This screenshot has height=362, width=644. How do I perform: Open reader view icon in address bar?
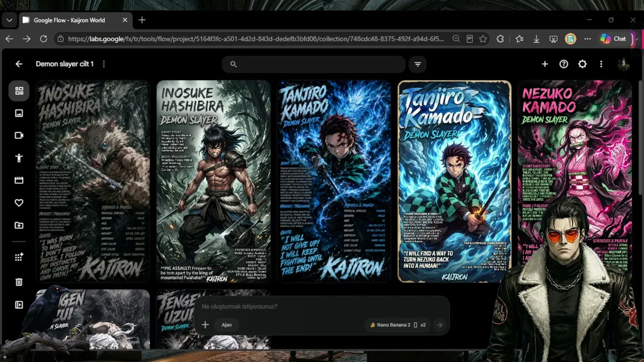(x=469, y=39)
